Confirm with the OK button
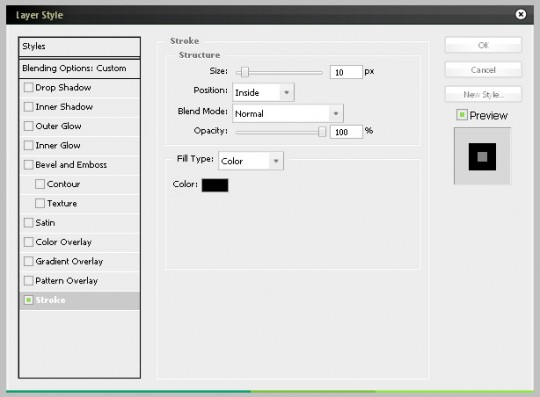Viewport: 540px width, 397px height. (x=483, y=45)
